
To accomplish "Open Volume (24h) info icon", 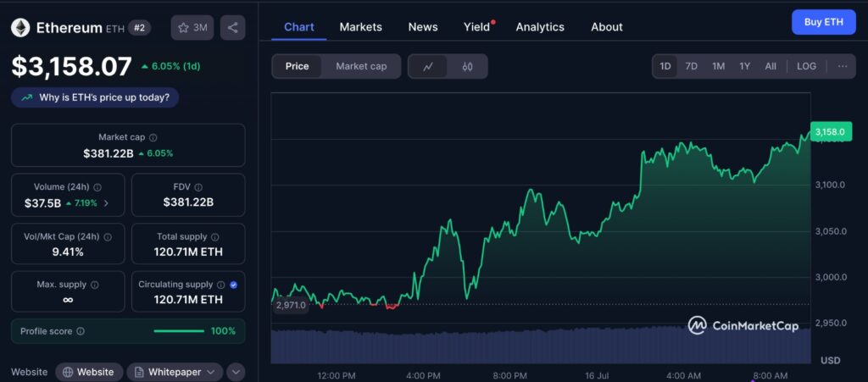I will 98,187.
